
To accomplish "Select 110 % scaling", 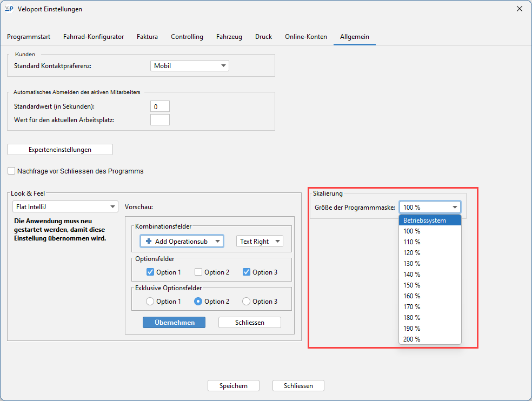I will click(x=430, y=242).
